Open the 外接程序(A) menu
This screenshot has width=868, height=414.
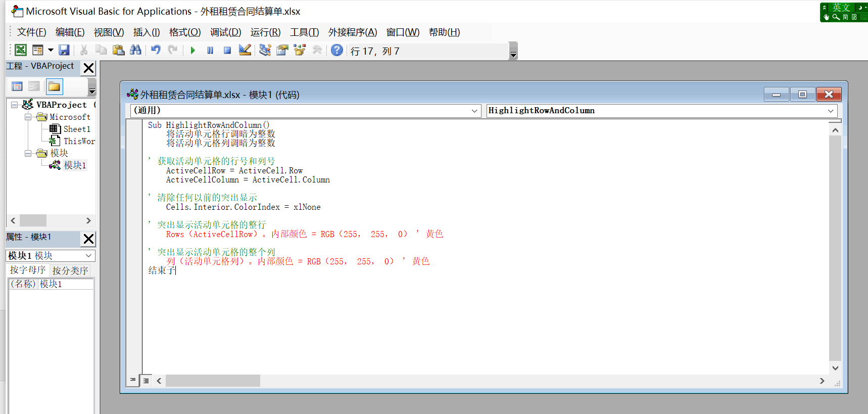click(353, 32)
